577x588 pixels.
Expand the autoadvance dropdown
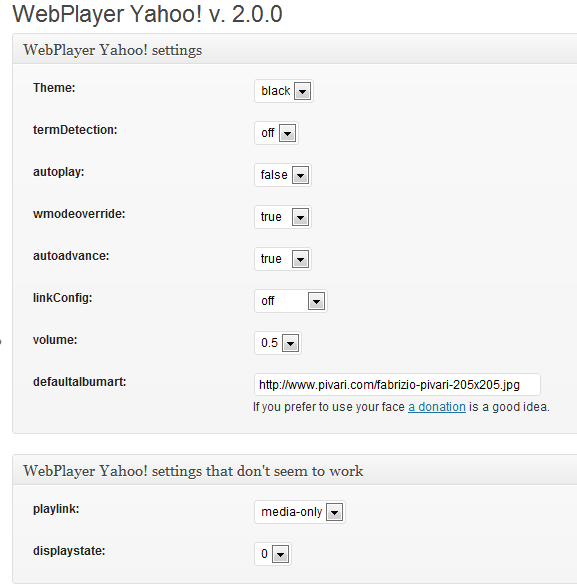coord(283,259)
